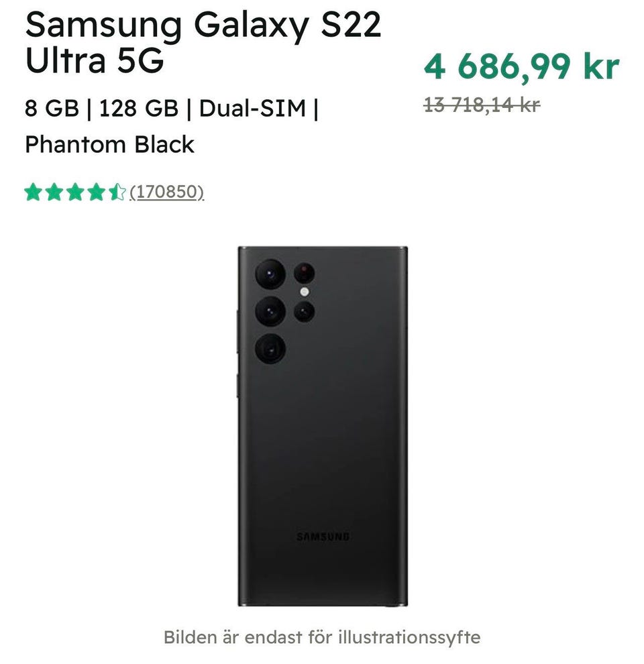Click the fourth green rating star
The width and height of the screenshot is (644, 664).
96,193
